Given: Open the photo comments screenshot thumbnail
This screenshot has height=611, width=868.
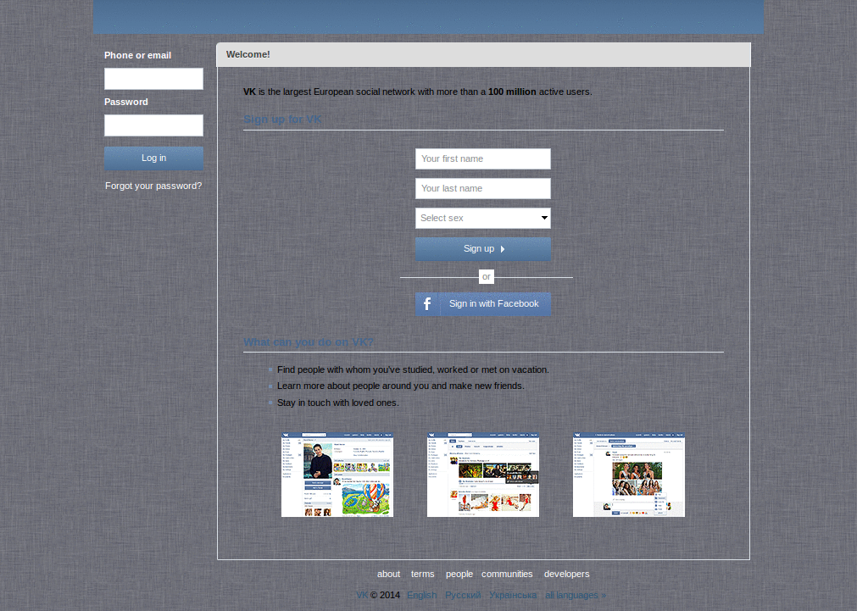Looking at the screenshot, I should [x=629, y=475].
